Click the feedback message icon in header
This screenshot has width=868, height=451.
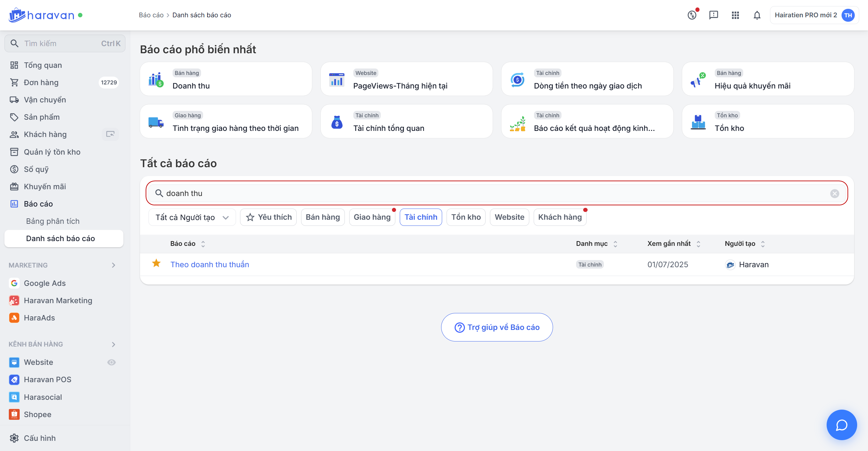pyautogui.click(x=713, y=15)
